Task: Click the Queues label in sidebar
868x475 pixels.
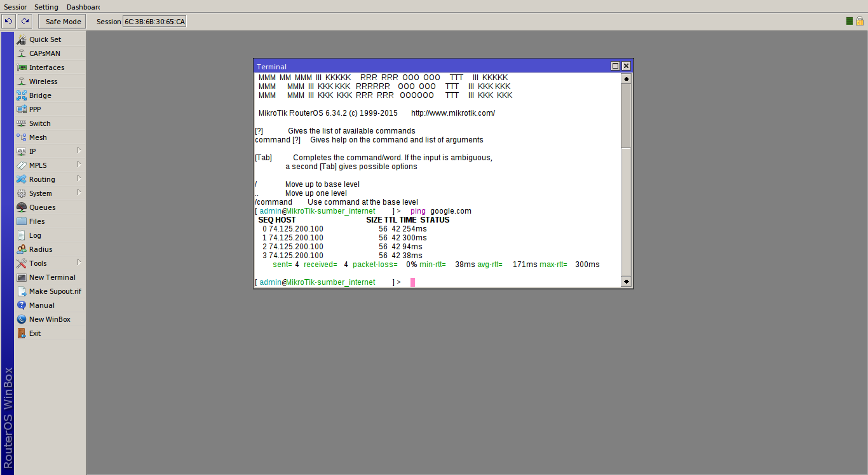Action: point(43,207)
